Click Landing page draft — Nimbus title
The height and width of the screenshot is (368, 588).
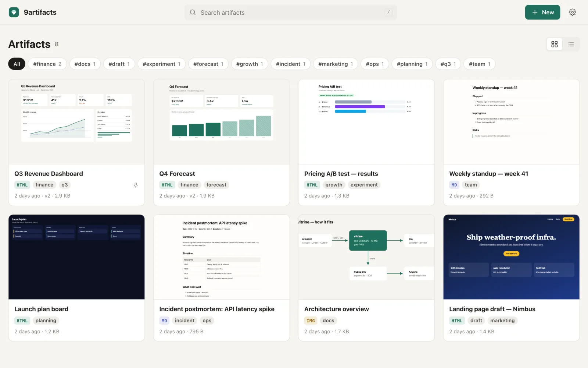coord(492,309)
